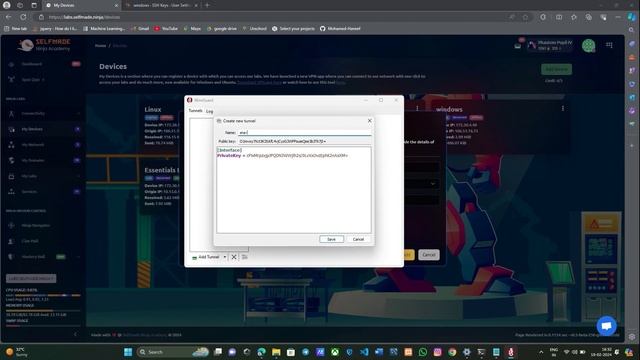This screenshot has width=640, height=360.
Task: Switch to the SSH Keys browser tab
Action: (161, 5)
